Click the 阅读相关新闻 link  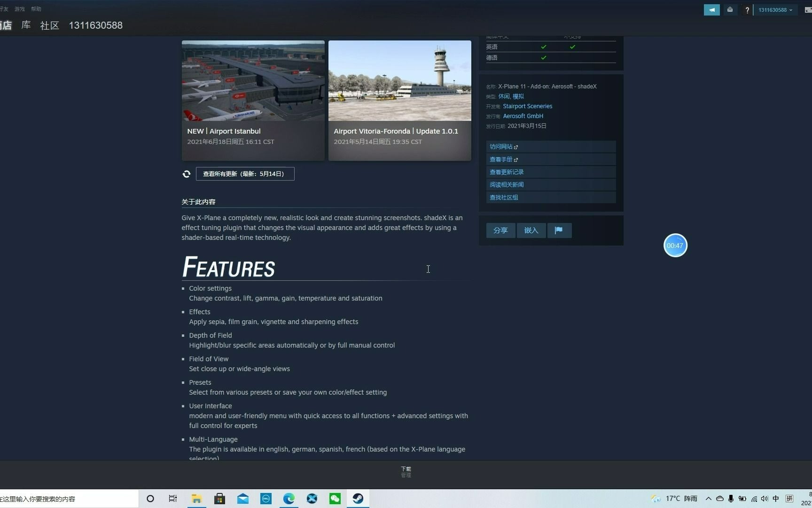click(551, 185)
